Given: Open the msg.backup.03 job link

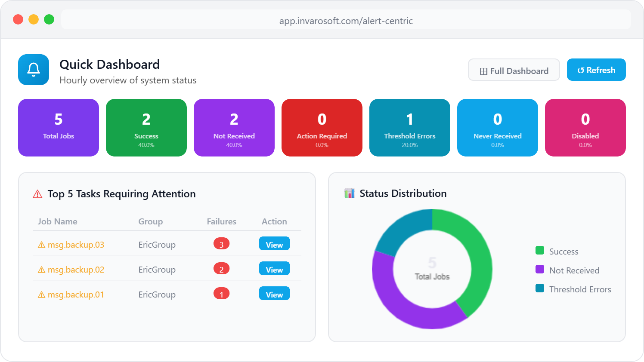Looking at the screenshot, I should pyautogui.click(x=76, y=245).
